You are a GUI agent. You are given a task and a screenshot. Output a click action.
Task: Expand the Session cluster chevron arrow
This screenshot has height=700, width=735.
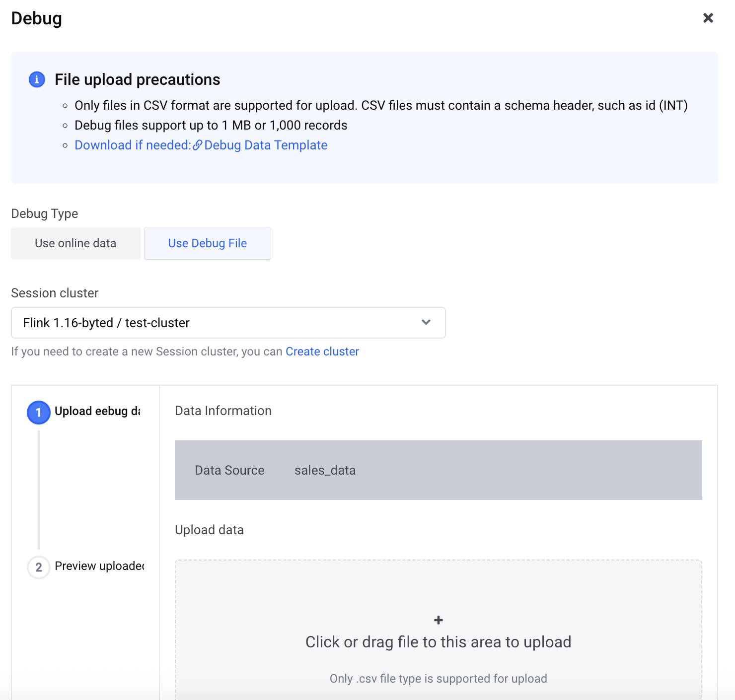(426, 322)
